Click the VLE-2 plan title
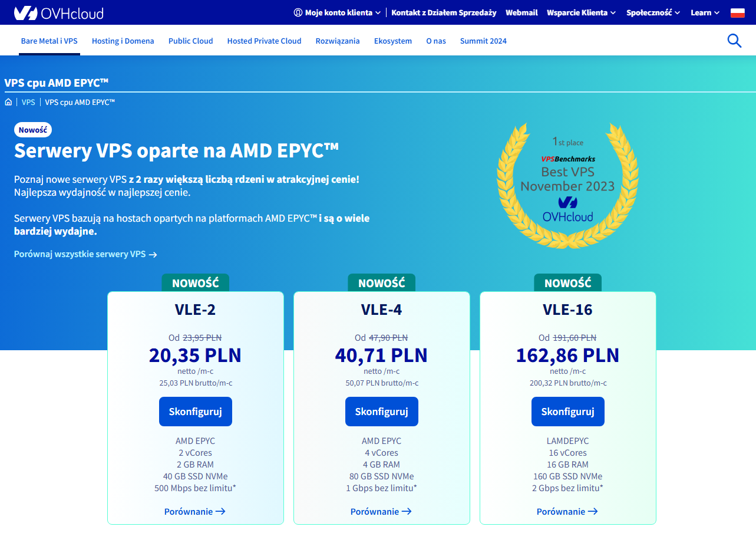Screen dimensions: 756x533 (x=196, y=310)
